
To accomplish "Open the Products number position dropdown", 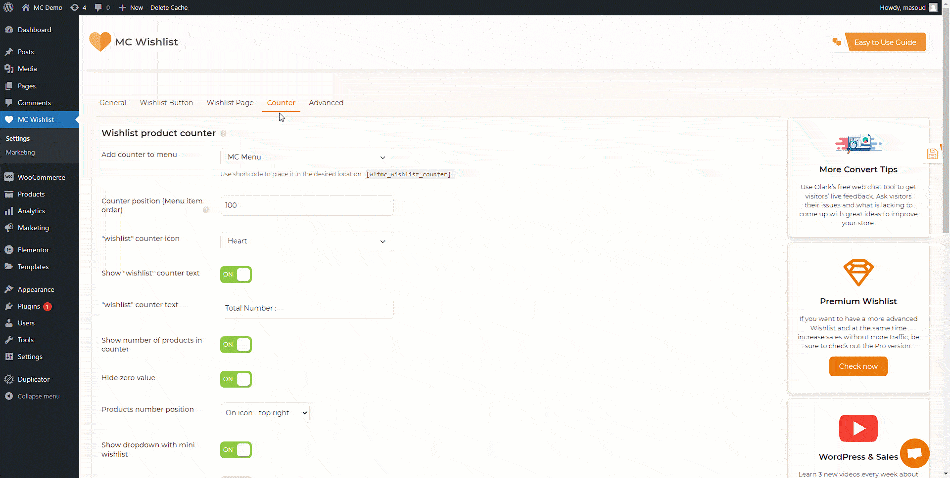I will click(x=265, y=413).
